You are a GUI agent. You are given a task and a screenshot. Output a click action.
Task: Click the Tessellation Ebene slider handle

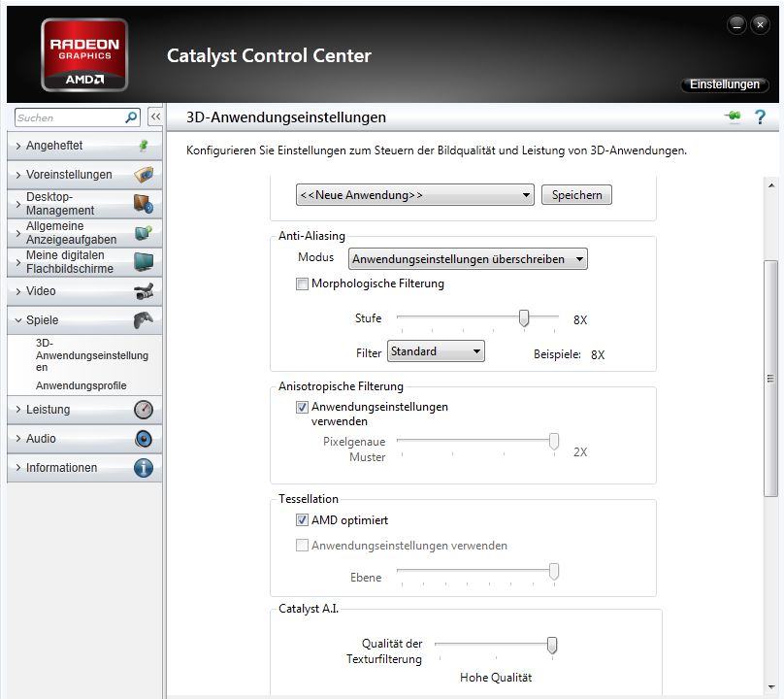tap(553, 571)
